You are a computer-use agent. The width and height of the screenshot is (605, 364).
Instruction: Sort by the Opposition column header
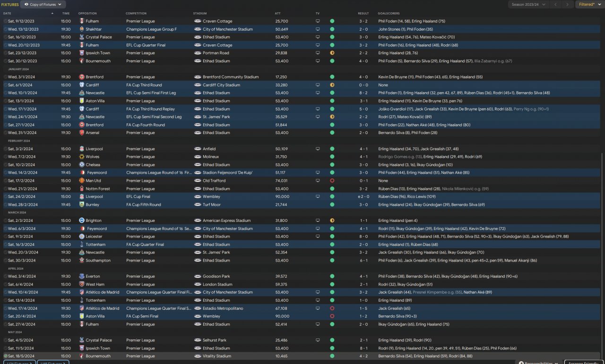[x=87, y=13]
